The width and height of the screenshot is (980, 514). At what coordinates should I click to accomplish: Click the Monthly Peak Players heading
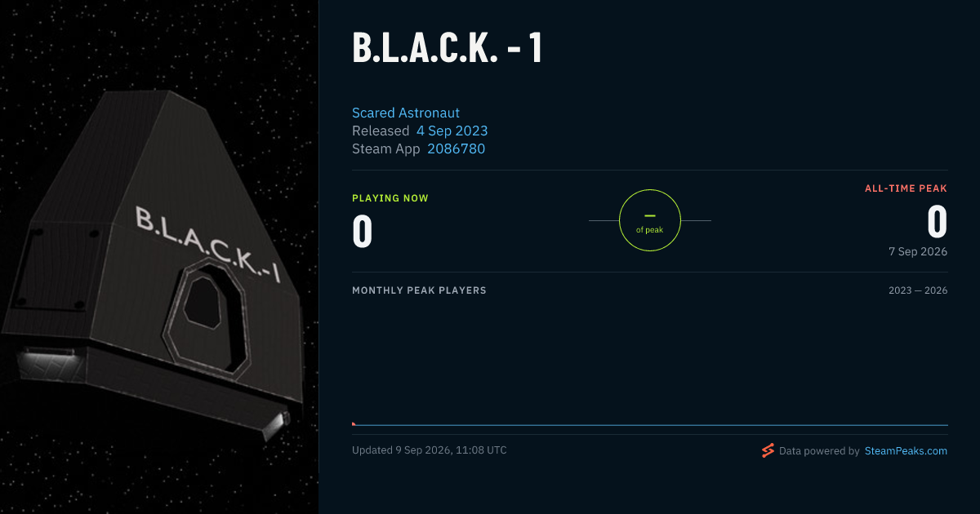click(419, 290)
